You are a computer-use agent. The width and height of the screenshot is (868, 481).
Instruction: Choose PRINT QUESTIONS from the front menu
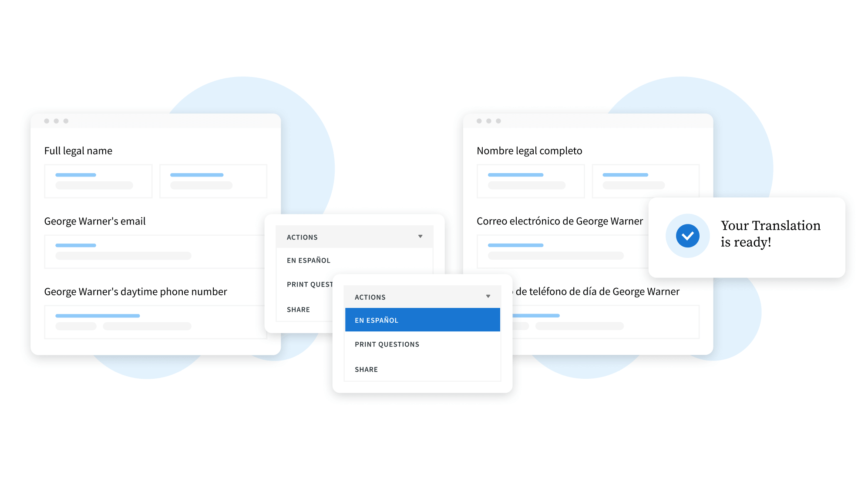click(x=387, y=344)
